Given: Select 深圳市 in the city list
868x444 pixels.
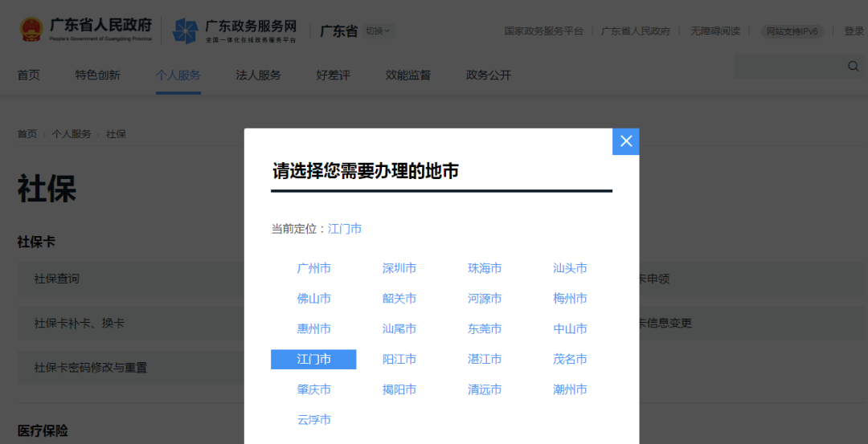Looking at the screenshot, I should tap(399, 268).
